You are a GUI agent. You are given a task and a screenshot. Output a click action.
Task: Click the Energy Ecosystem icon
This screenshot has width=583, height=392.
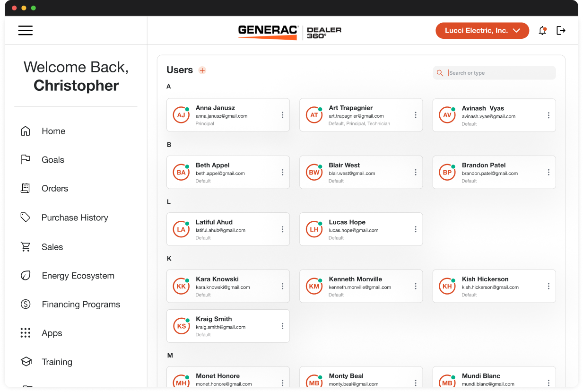(x=25, y=275)
